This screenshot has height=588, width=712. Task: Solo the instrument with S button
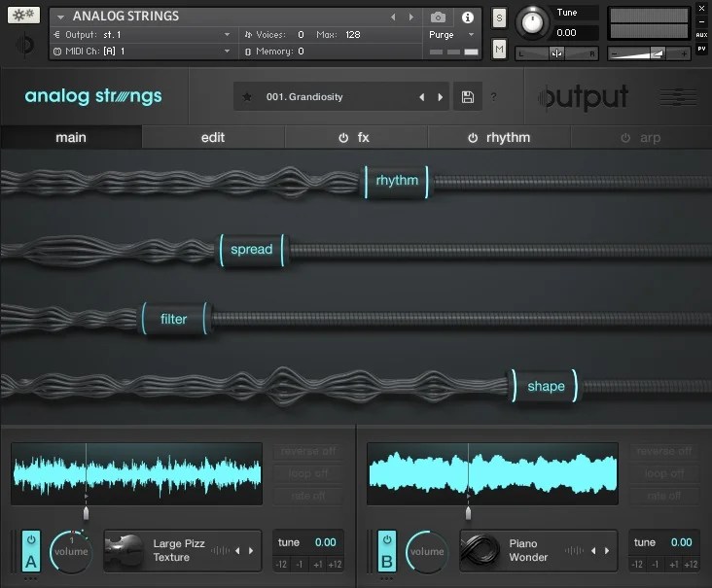(x=499, y=18)
